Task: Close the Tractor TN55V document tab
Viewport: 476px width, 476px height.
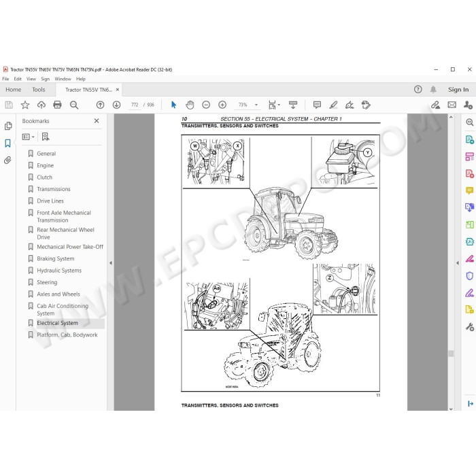Action: tap(118, 90)
